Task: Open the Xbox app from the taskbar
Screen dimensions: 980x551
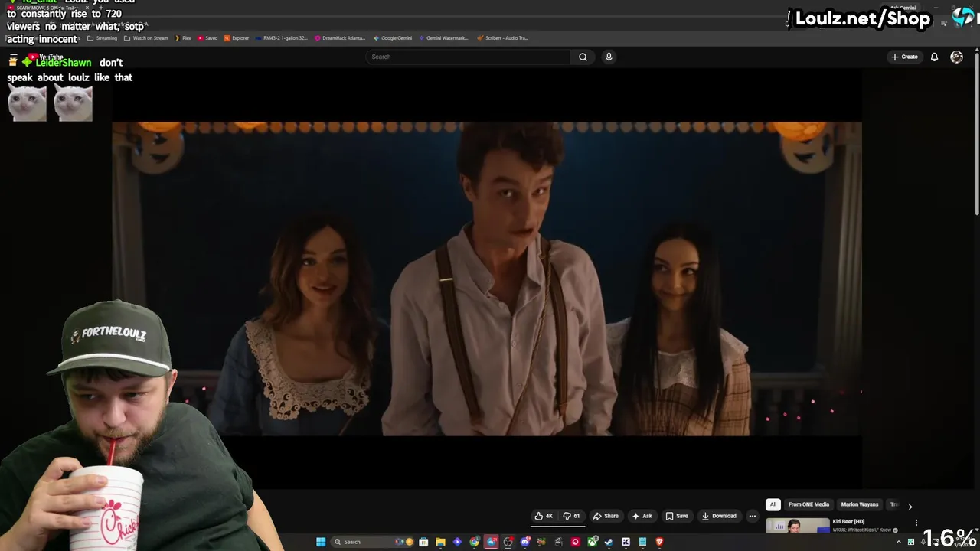Action: (x=592, y=542)
